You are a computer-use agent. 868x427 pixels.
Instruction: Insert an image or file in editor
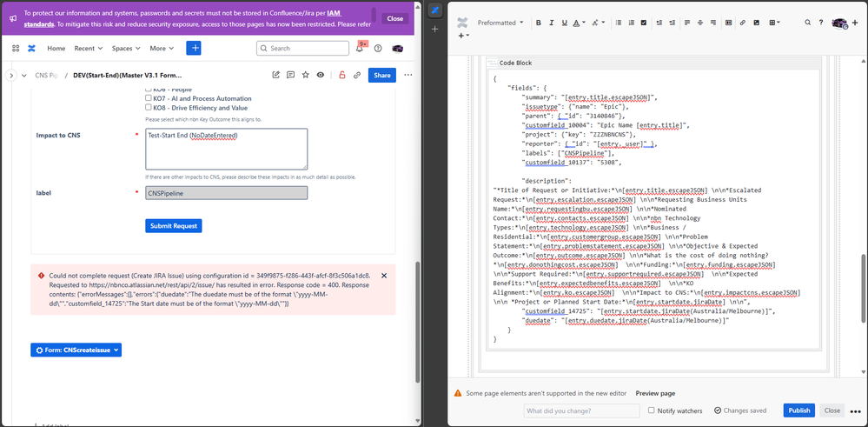[x=756, y=23]
